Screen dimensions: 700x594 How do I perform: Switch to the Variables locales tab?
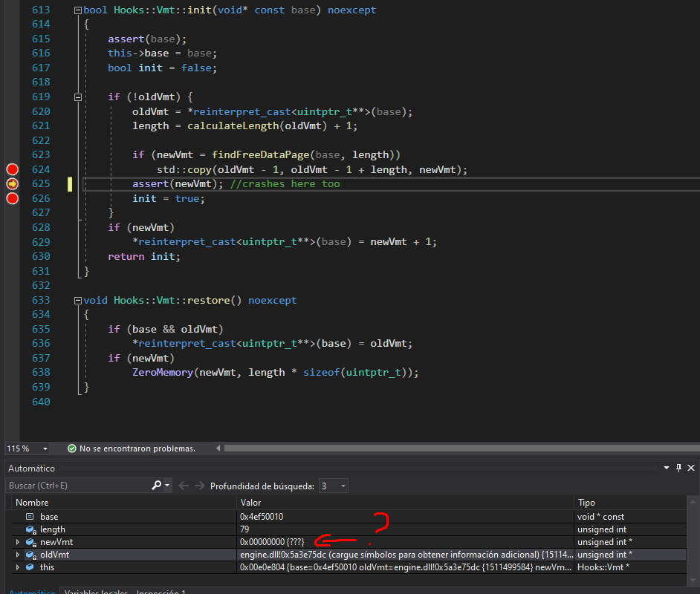click(96, 591)
